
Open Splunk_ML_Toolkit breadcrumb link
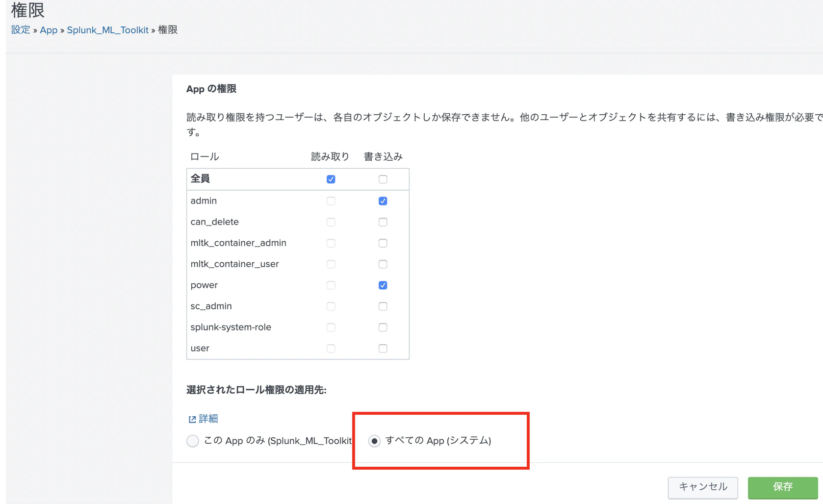coord(107,30)
